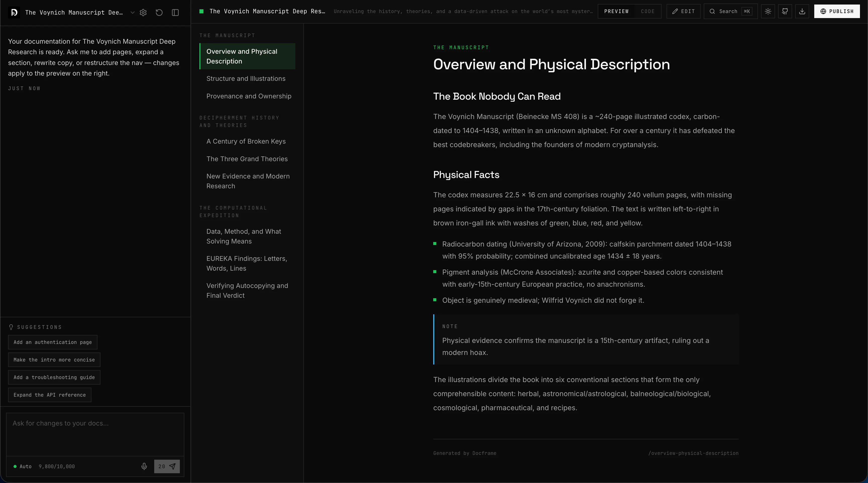Open project settings gear icon
This screenshot has width=868, height=483.
click(x=143, y=13)
